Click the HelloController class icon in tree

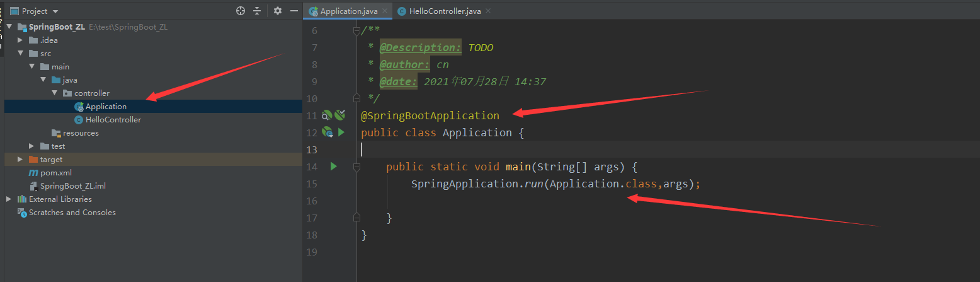pos(79,120)
